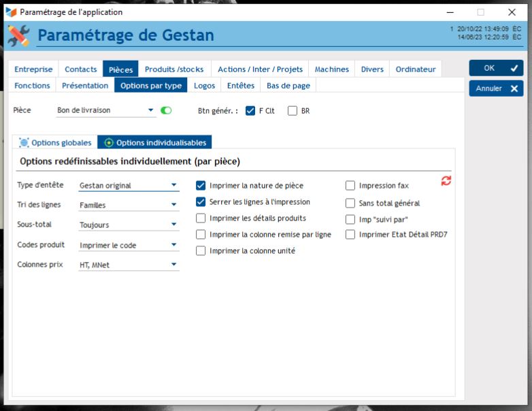Check Imprimer les détails produits
Viewport: 532px width, 411px height.
201,218
